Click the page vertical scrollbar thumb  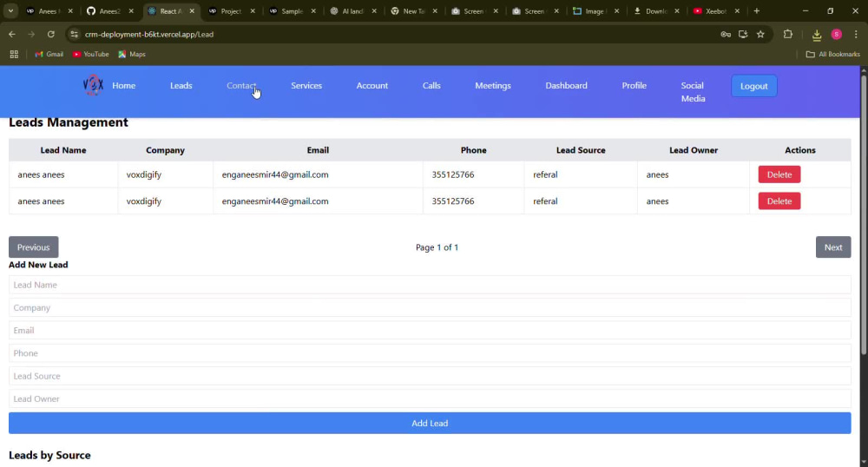tap(864, 214)
